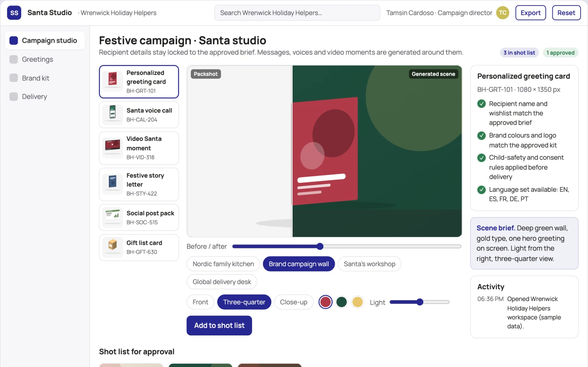Screen dimensions: 588x367
Task: Click the Generated scene preview image
Action: [377, 151]
